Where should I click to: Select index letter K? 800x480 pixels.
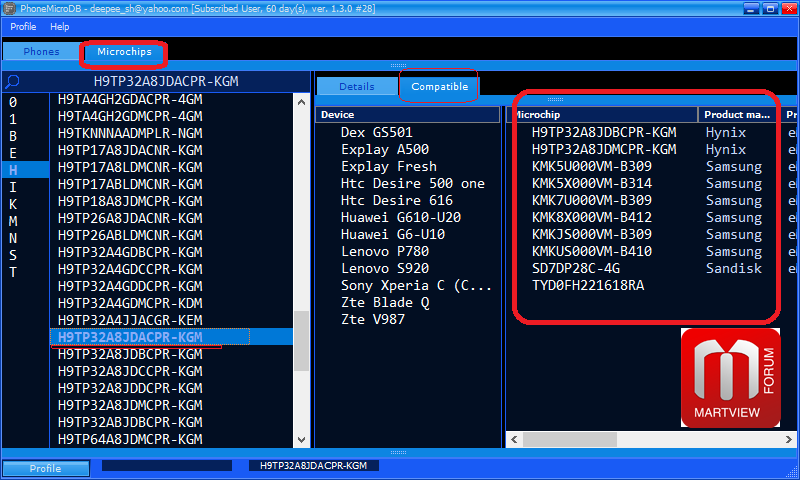tap(13, 204)
